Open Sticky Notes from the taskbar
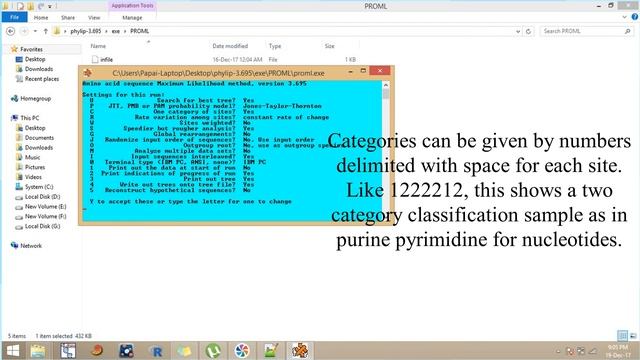The height and width of the screenshot is (360, 640). [184, 351]
